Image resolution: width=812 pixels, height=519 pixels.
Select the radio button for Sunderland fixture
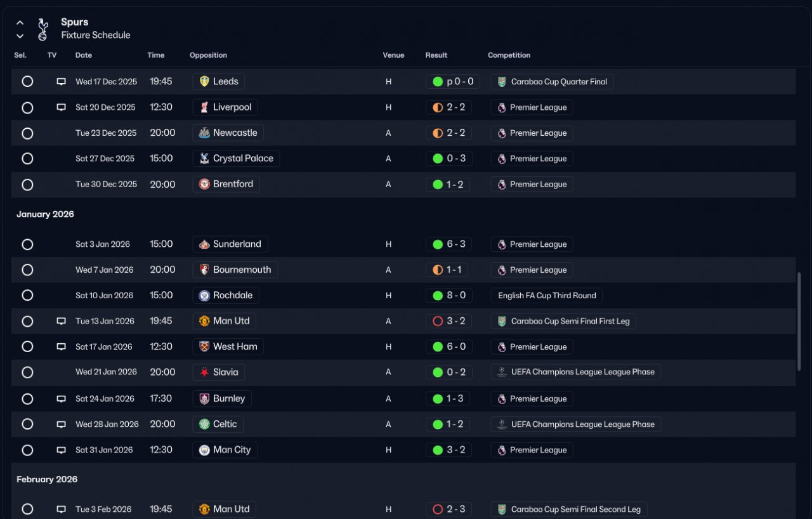click(x=27, y=244)
